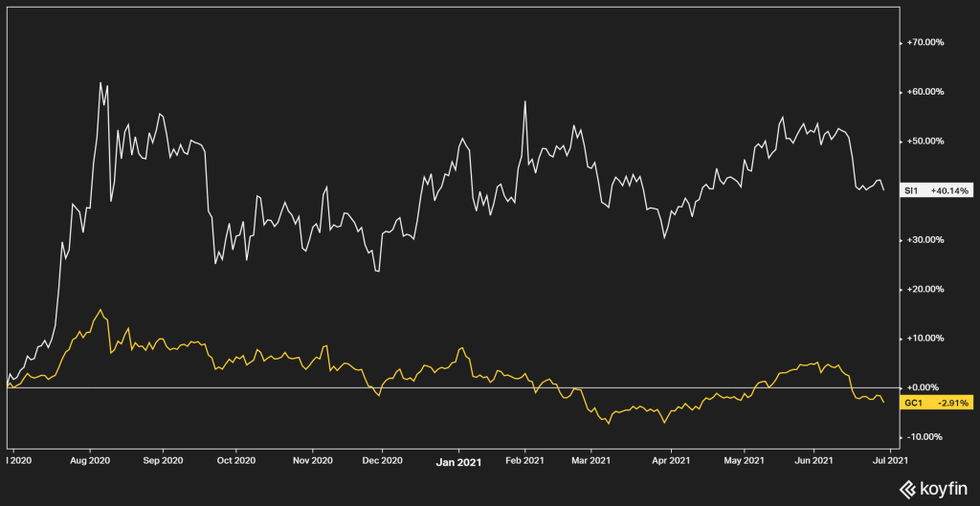
Task: Click the Feb 2021 date label
Action: coord(523,459)
